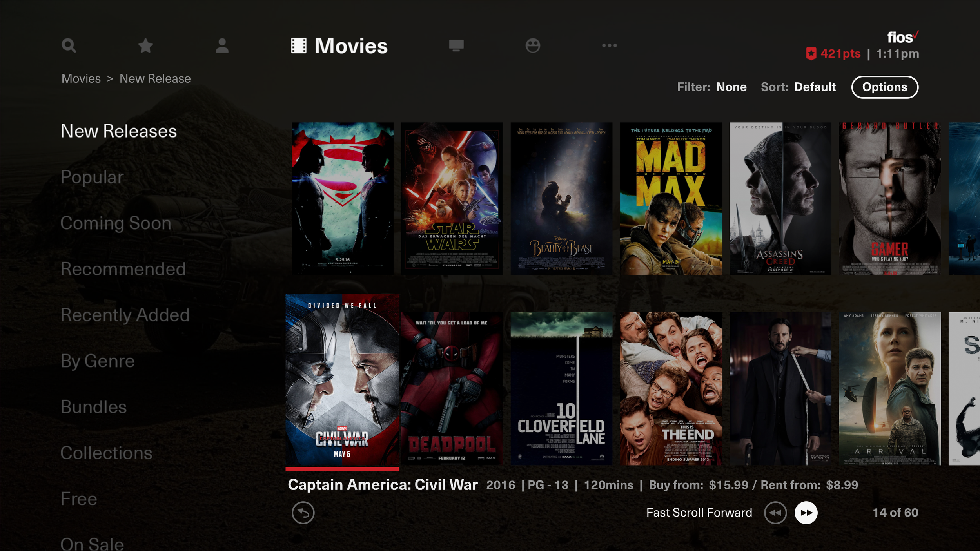This screenshot has height=551, width=980.
Task: Open the Arrival poster
Action: tap(890, 389)
